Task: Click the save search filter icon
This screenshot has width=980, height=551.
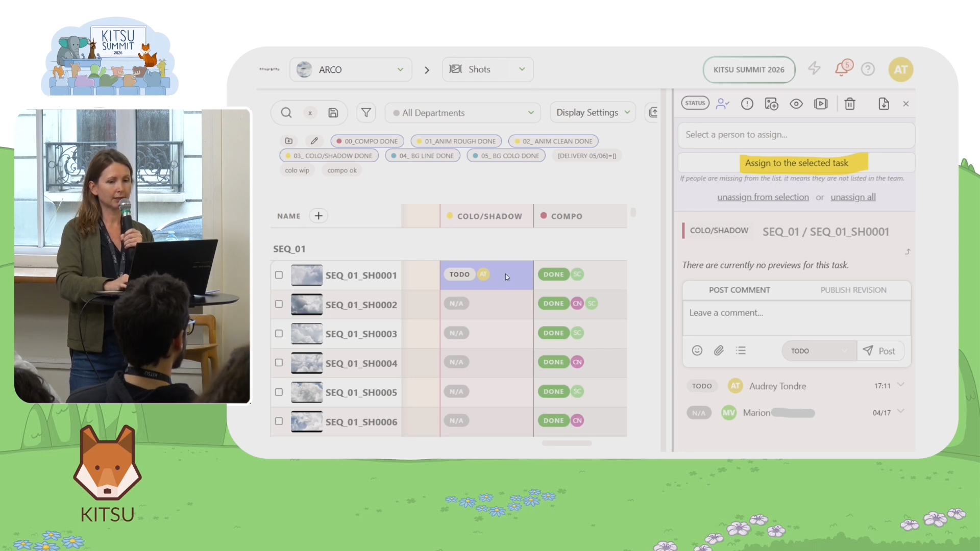Action: pos(333,113)
